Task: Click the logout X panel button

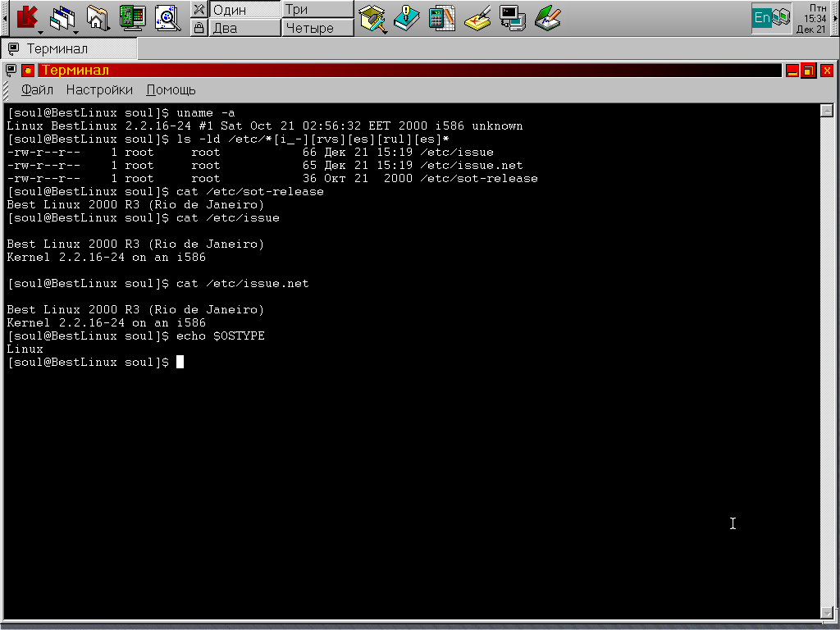Action: [x=199, y=9]
